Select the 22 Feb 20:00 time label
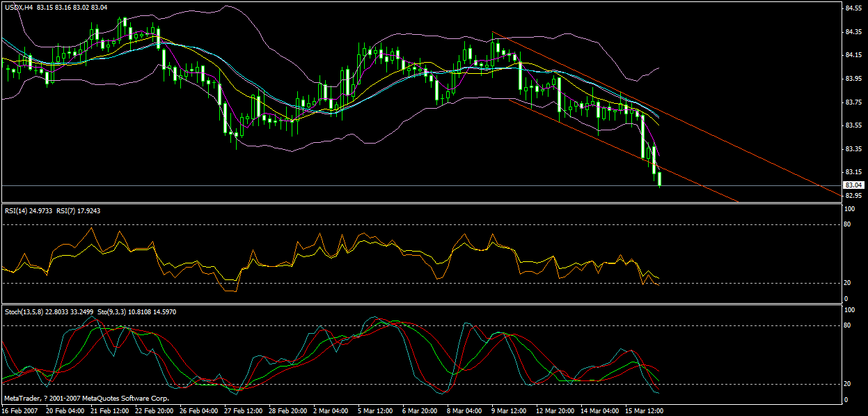 (155, 410)
